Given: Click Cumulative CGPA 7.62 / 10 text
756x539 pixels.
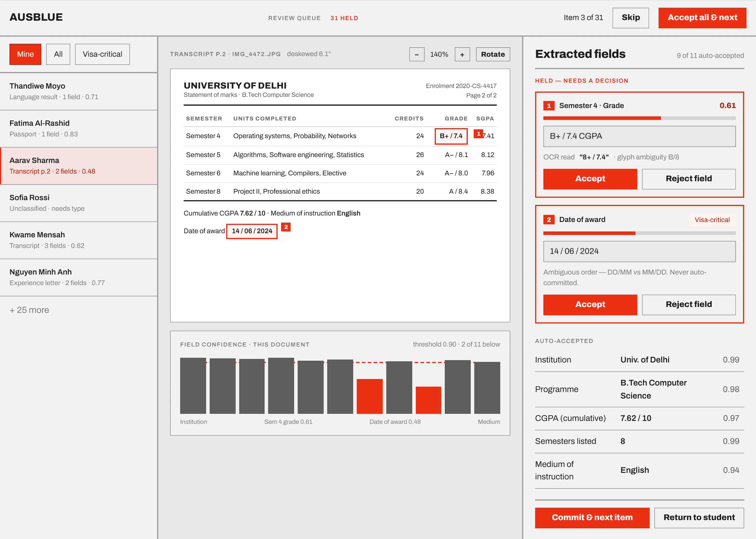Looking at the screenshot, I should [x=225, y=213].
